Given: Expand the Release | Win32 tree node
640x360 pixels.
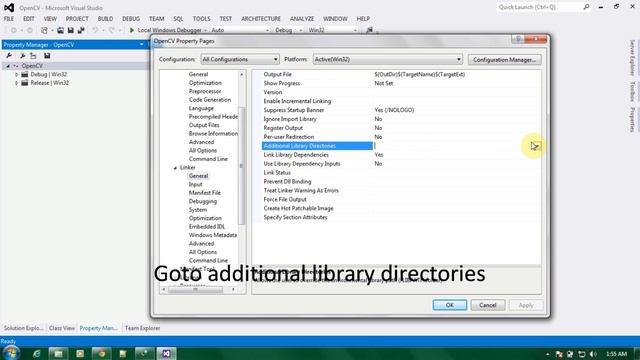Looking at the screenshot, I should (x=16, y=83).
